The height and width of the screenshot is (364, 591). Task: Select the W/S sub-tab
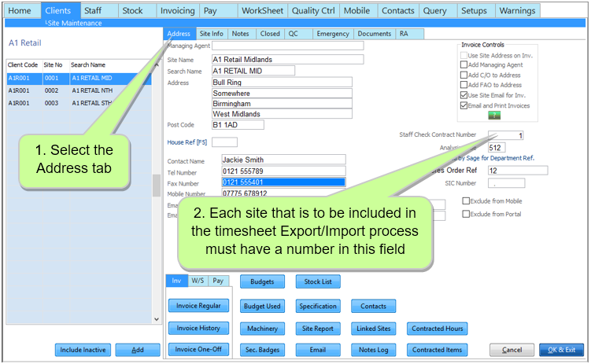[198, 281]
